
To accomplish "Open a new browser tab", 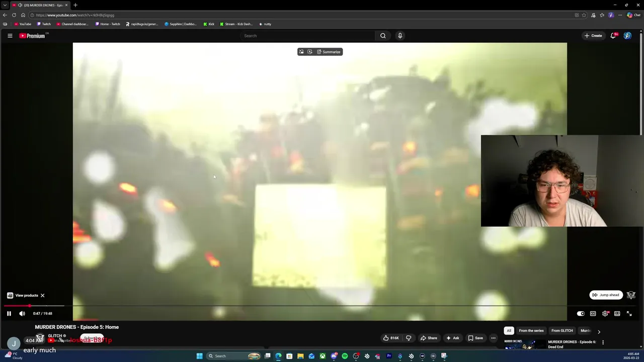I will pos(75,5).
